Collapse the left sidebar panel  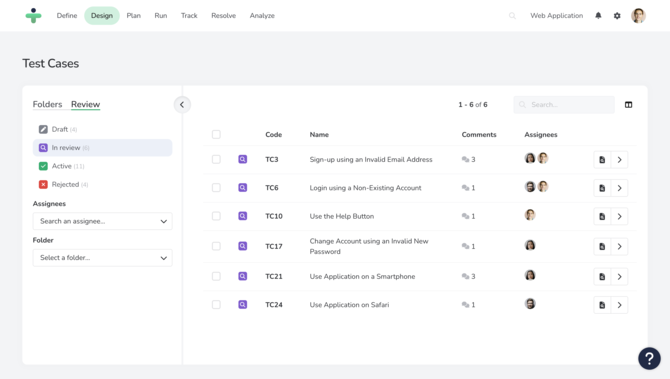[182, 105]
